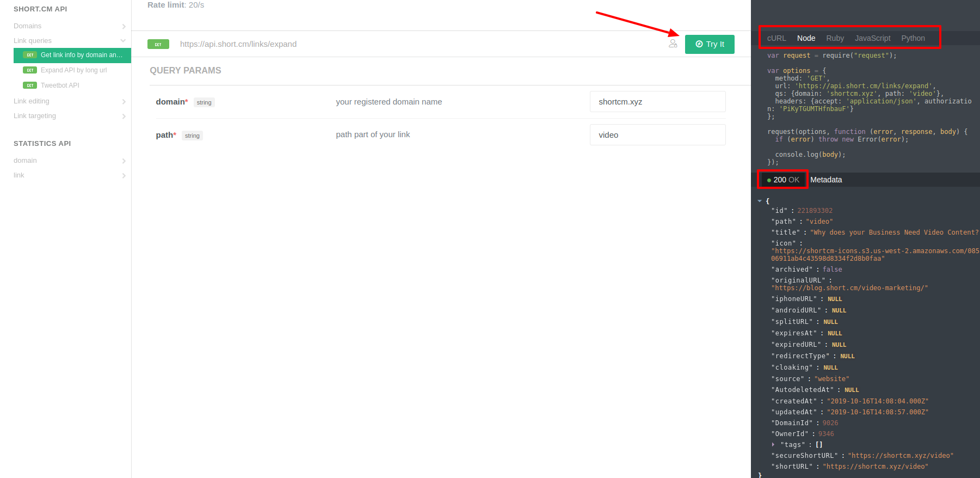Click the description "your registered domain name"
The height and width of the screenshot is (478, 980).
pyautogui.click(x=389, y=102)
